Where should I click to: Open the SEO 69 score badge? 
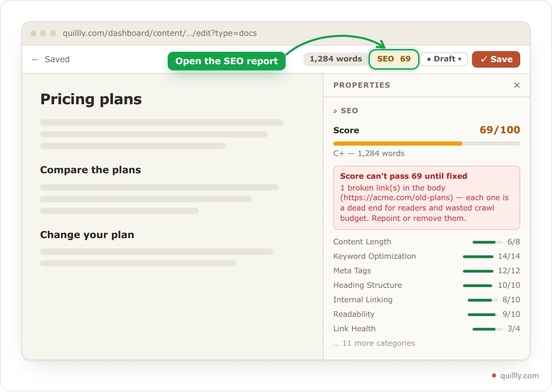tap(394, 59)
